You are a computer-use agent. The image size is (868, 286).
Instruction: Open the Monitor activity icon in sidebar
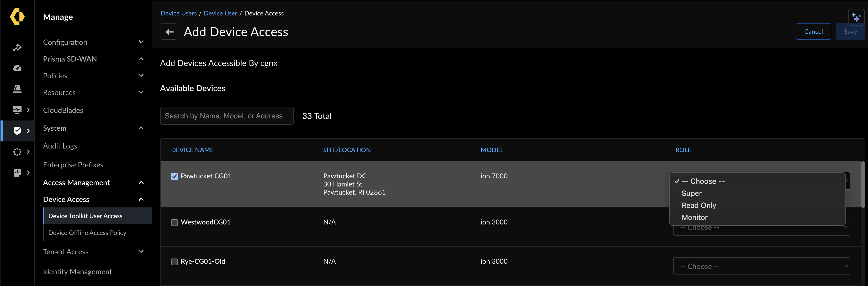click(x=17, y=47)
